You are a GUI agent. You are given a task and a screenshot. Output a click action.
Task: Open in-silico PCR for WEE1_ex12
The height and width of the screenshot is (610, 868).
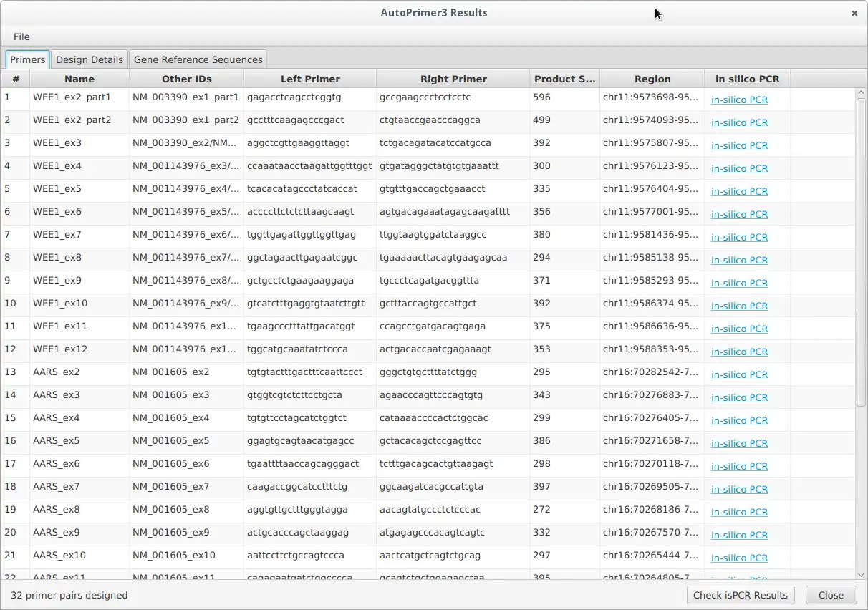pyautogui.click(x=739, y=352)
